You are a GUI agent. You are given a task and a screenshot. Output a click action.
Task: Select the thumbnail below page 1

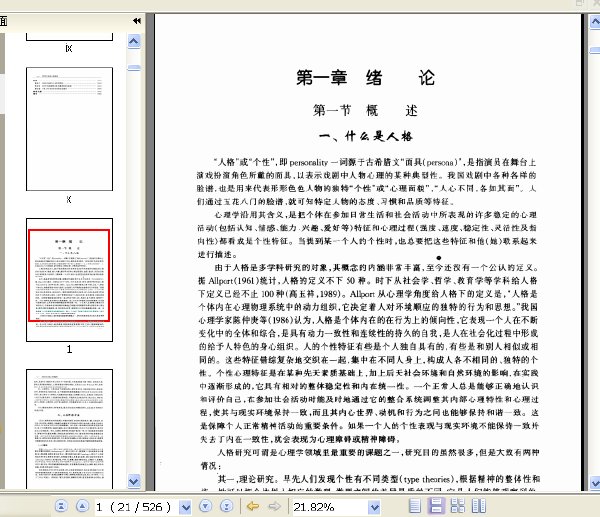(69, 429)
